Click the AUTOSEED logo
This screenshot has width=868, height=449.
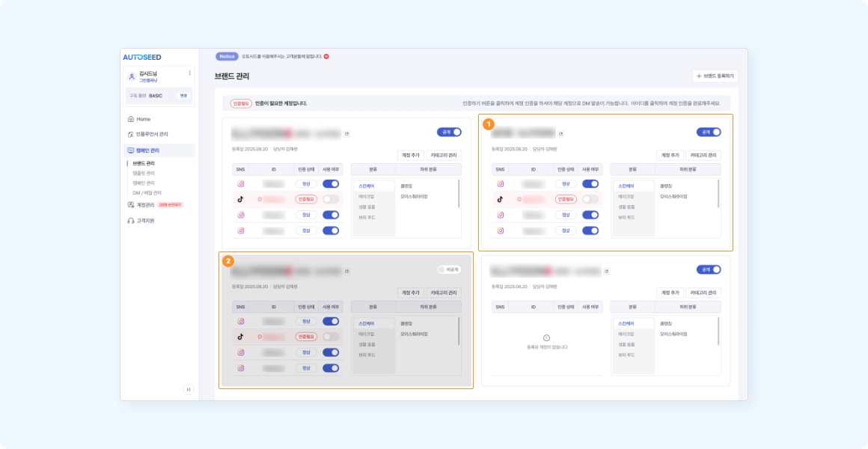(x=142, y=57)
